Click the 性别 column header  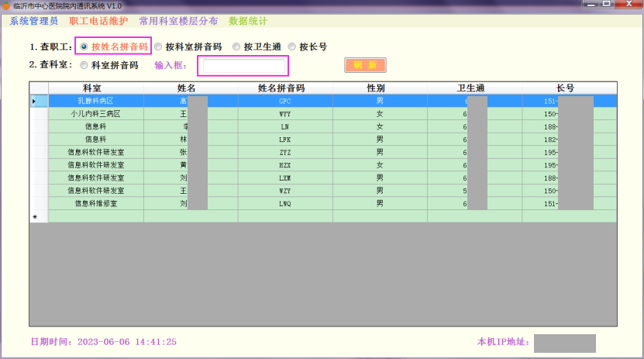(x=379, y=88)
